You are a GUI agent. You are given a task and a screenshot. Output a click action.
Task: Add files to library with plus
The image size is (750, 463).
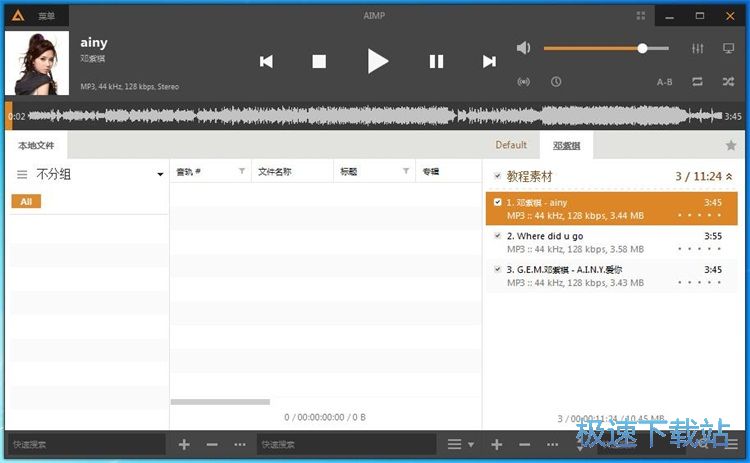(184, 445)
